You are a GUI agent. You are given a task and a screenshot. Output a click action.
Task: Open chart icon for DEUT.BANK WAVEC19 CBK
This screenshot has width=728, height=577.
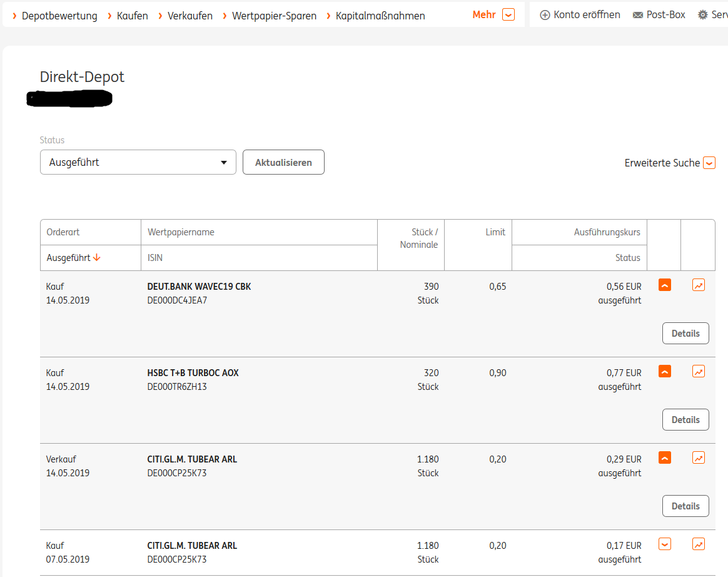tap(699, 285)
